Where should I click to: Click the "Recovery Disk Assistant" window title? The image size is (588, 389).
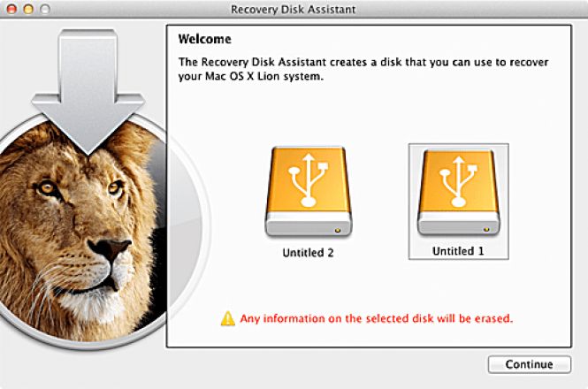coord(294,8)
